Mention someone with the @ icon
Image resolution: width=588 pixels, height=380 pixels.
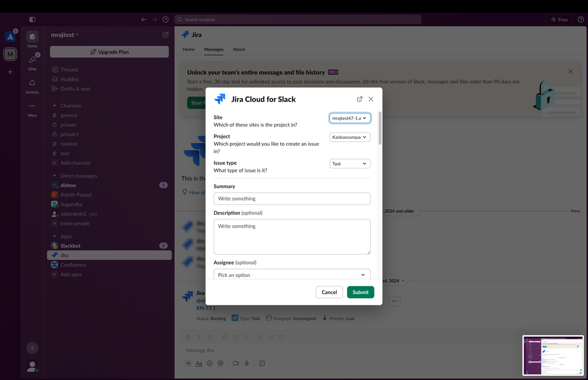(x=221, y=363)
